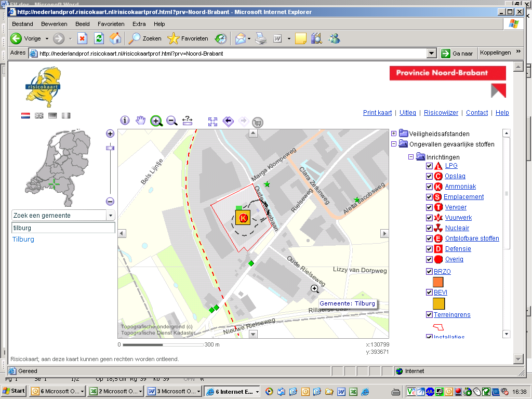
Task: Activate the zoom out magnifier tool
Action: click(171, 121)
